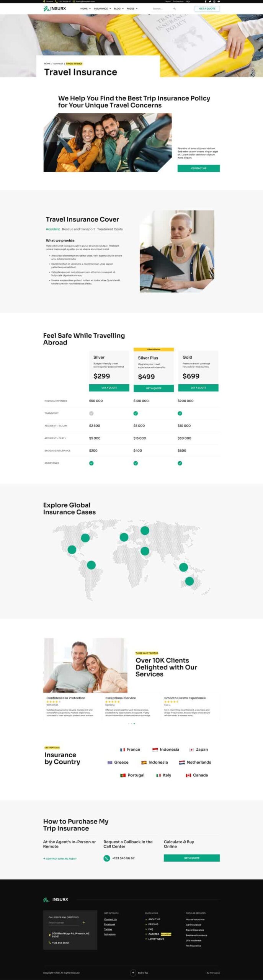
Task: Open the Pages dropdown menu
Action: (132, 8)
